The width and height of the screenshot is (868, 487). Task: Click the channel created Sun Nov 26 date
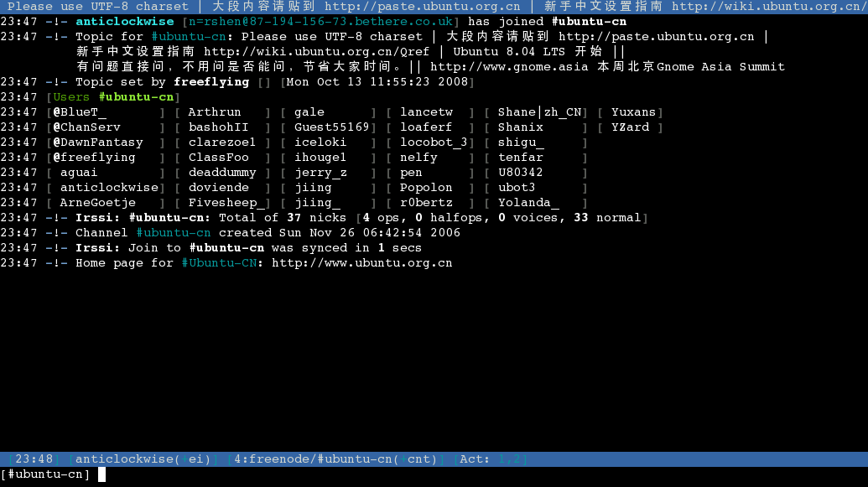tap(370, 233)
